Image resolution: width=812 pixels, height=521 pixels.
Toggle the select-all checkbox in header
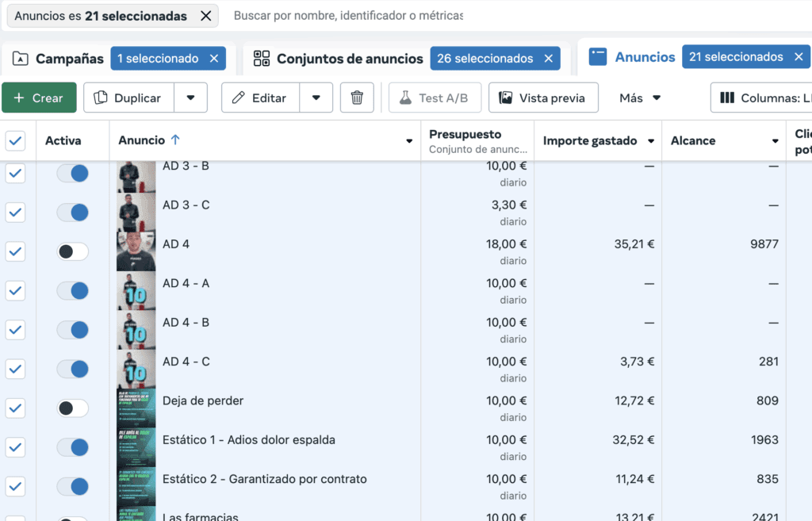click(16, 141)
